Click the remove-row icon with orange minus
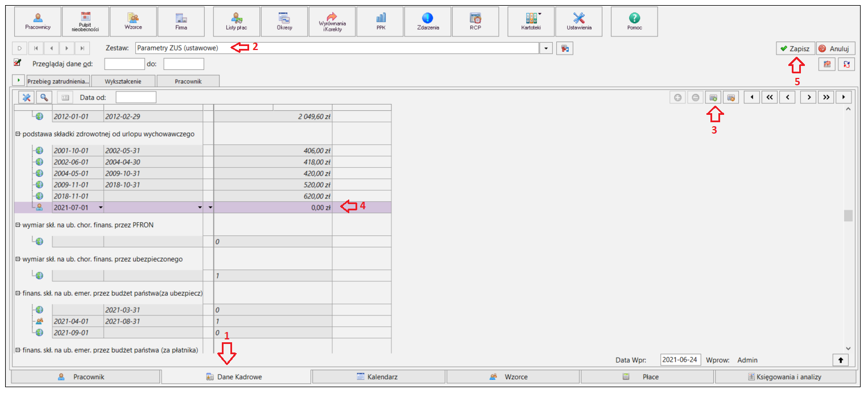868x394 pixels. 731,97
